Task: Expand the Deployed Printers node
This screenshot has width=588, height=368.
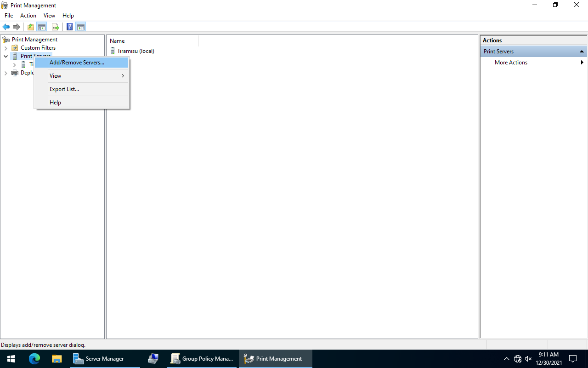Action: 6,73
